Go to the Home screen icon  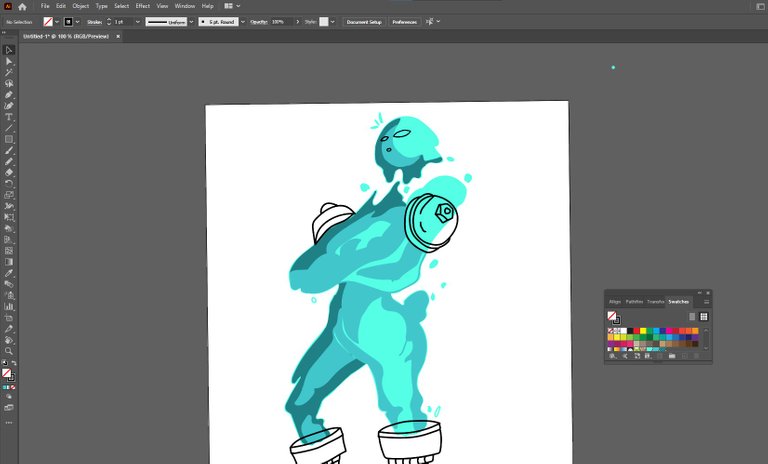coord(22,6)
